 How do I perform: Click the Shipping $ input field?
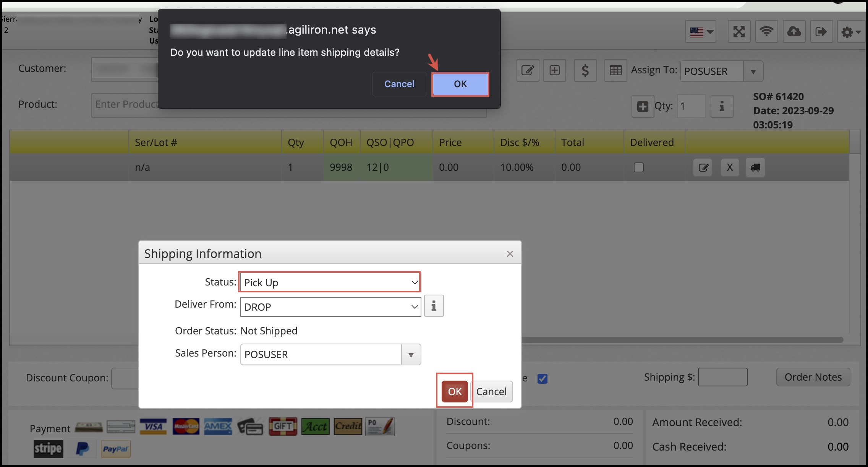coord(722,377)
